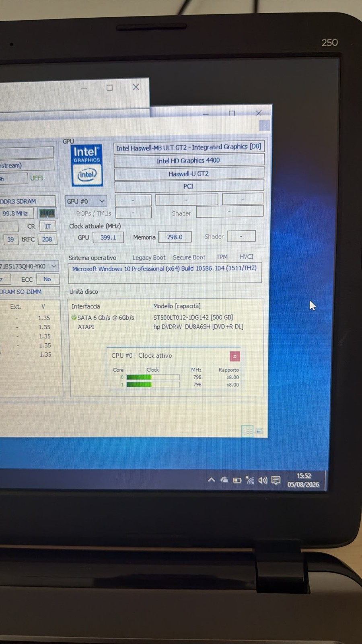Click the 99.8 MHz memory clock value
This screenshot has width=362, height=644.
tap(16, 213)
